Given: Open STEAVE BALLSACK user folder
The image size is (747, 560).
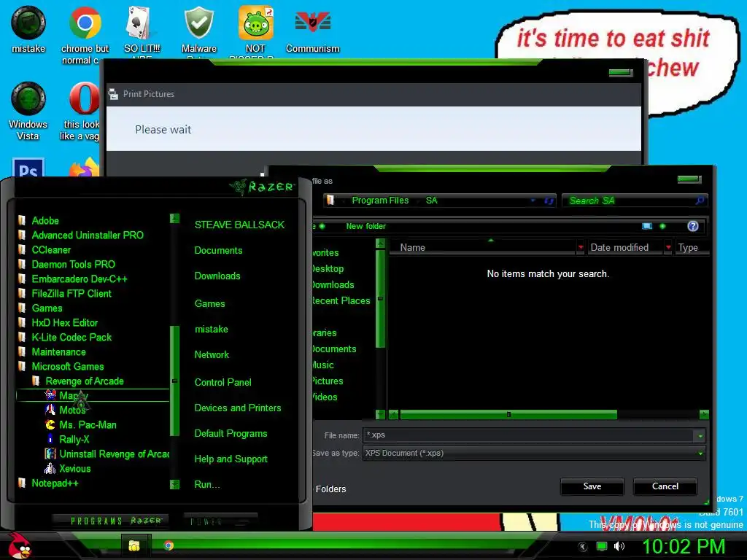Looking at the screenshot, I should click(239, 225).
